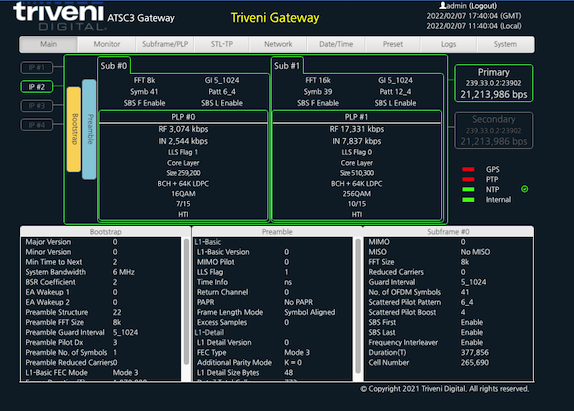Click the green Internal status indicator
The image size is (574, 411).
(468, 199)
